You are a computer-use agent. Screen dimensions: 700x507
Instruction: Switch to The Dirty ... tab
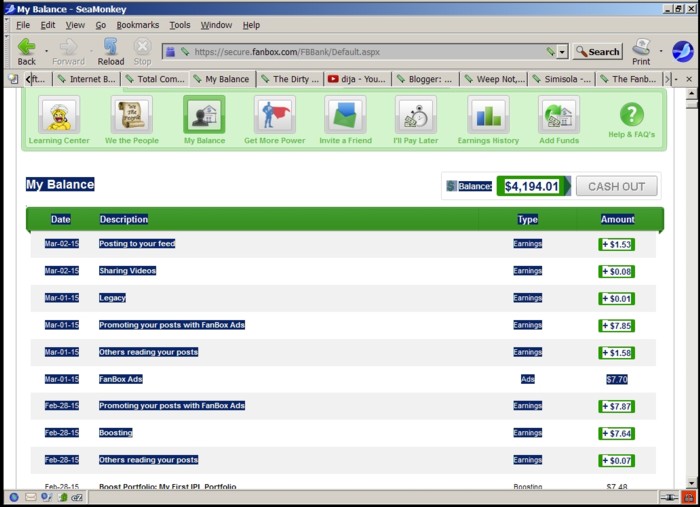[290, 79]
